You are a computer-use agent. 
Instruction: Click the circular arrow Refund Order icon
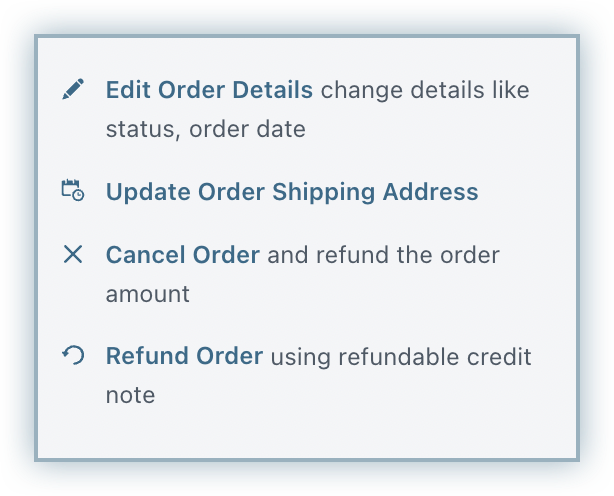pyautogui.click(x=72, y=355)
